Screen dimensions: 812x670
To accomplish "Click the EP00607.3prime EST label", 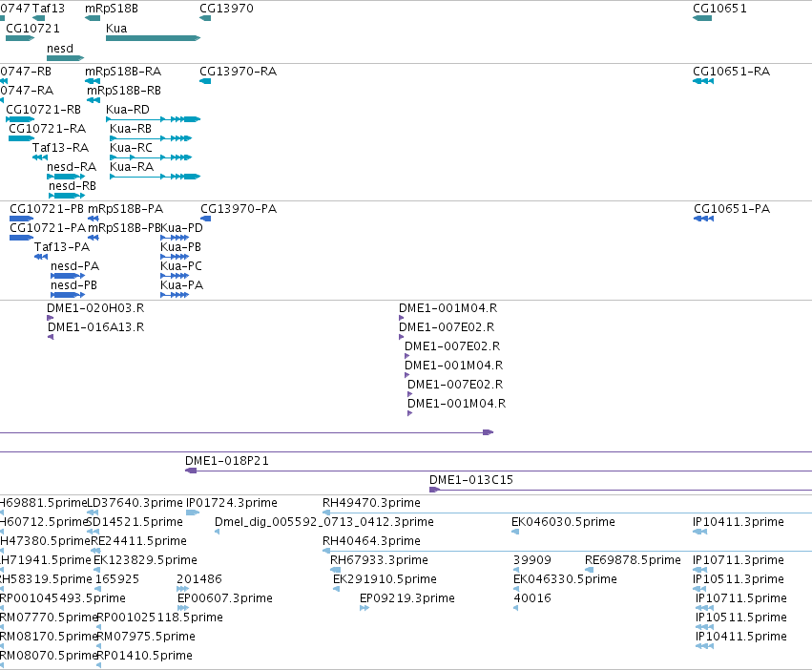I will click(x=225, y=599).
